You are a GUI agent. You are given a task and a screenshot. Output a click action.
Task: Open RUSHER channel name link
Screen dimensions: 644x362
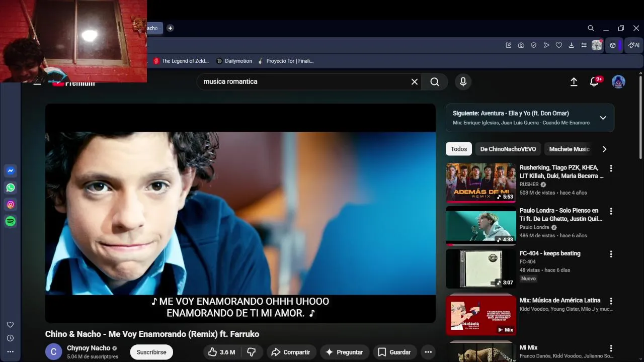529,185
